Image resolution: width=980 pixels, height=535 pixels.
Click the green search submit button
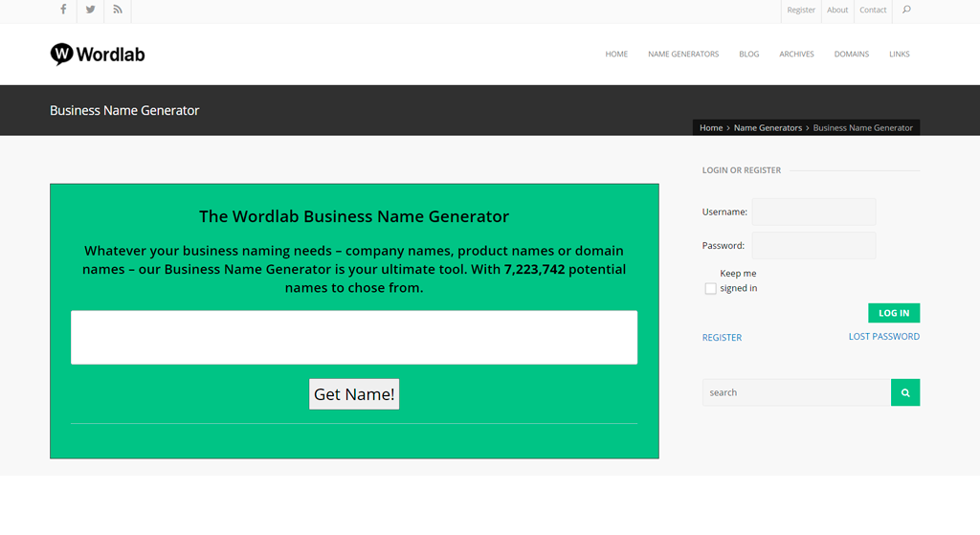[905, 392]
